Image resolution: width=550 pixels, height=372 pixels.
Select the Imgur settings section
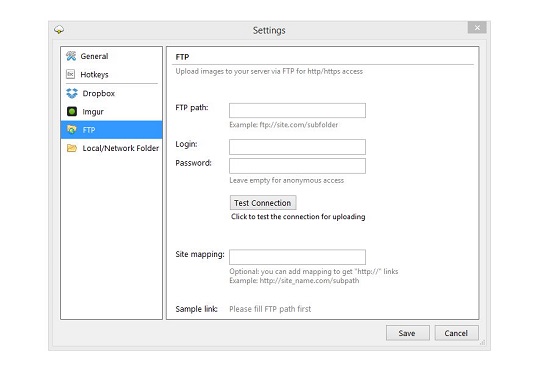coord(111,111)
